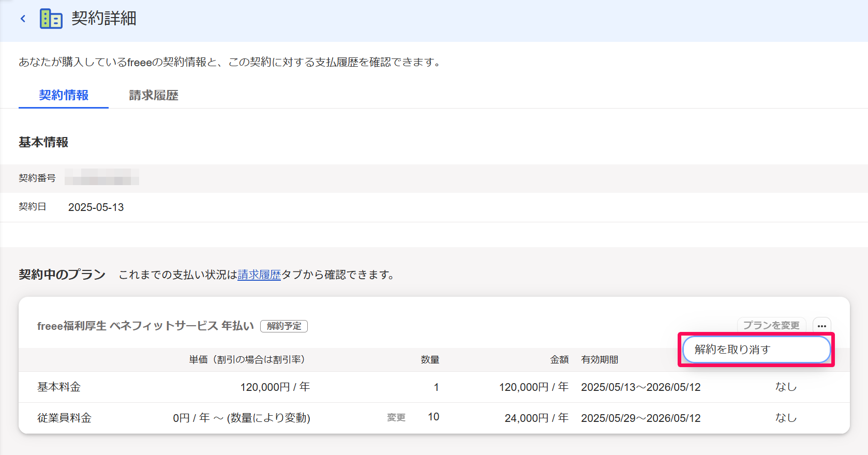Click quantity 1 in 基本料金 row
The width and height of the screenshot is (868, 455).
[x=436, y=387]
